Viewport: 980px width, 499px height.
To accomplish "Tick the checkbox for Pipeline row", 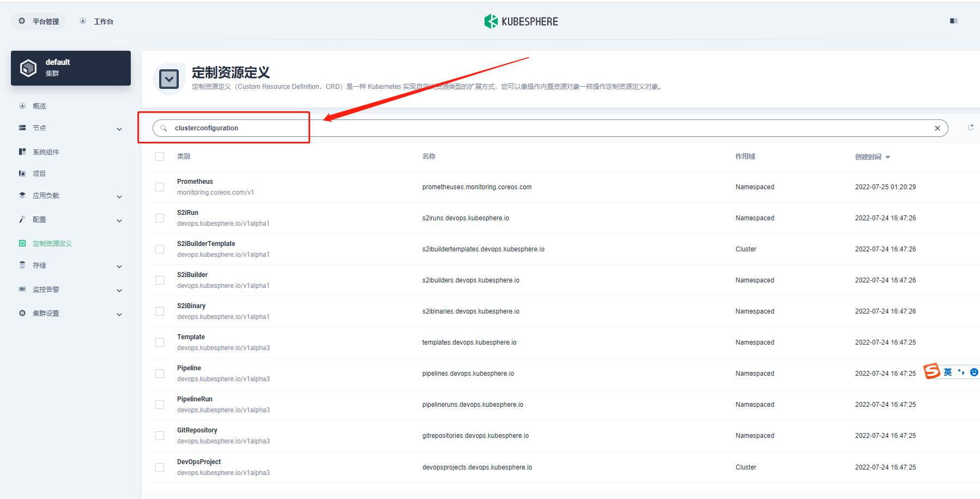I will coord(160,374).
